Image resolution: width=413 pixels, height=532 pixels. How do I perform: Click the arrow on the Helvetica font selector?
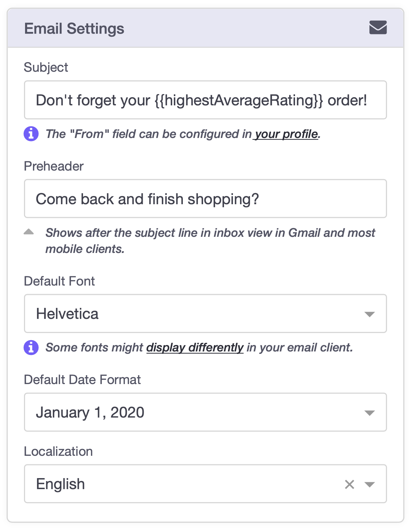pyautogui.click(x=369, y=314)
